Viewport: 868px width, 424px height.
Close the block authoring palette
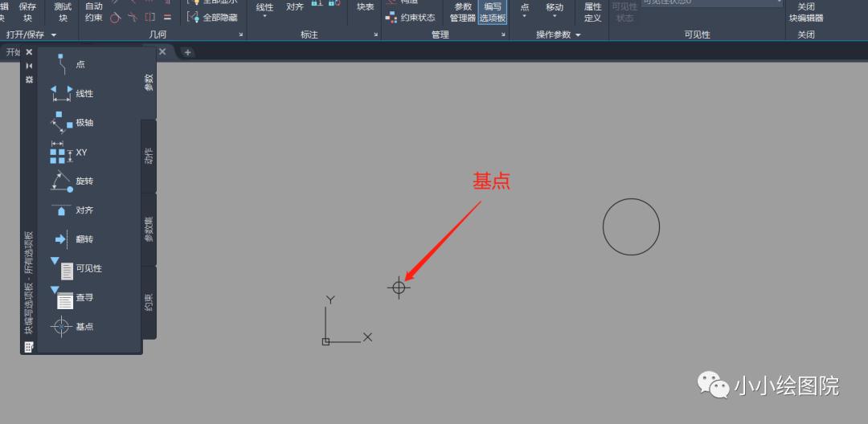click(x=30, y=52)
